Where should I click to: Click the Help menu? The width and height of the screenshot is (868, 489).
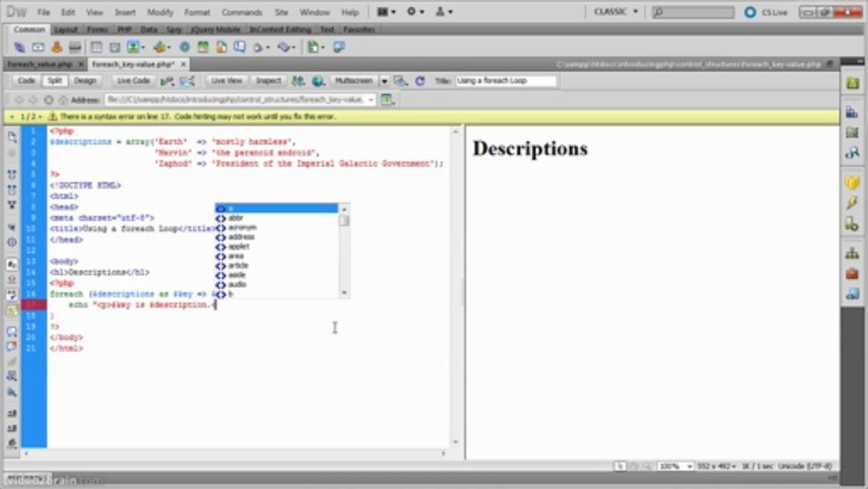350,12
